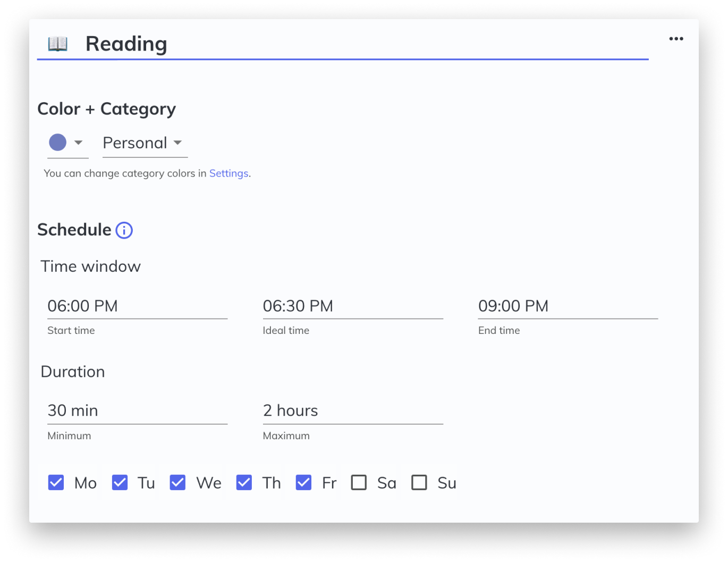The height and width of the screenshot is (562, 728).
Task: Change the 06:30 PM ideal time
Action: (353, 306)
